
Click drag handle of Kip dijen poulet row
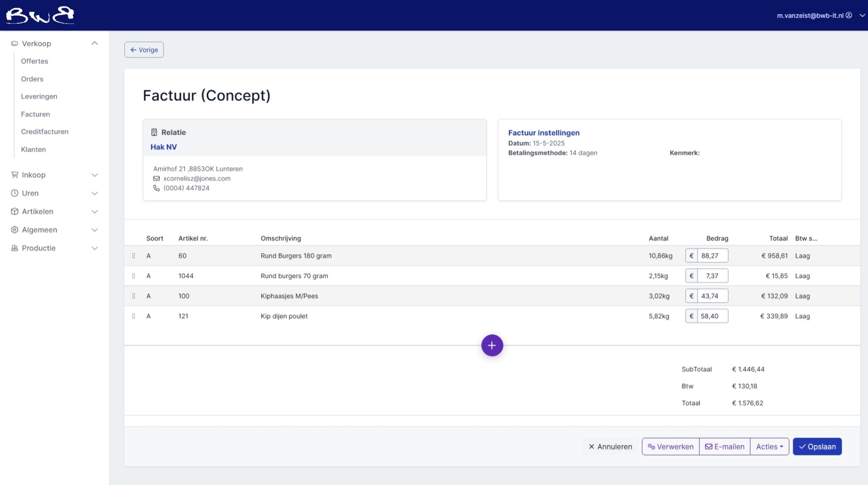tap(134, 316)
